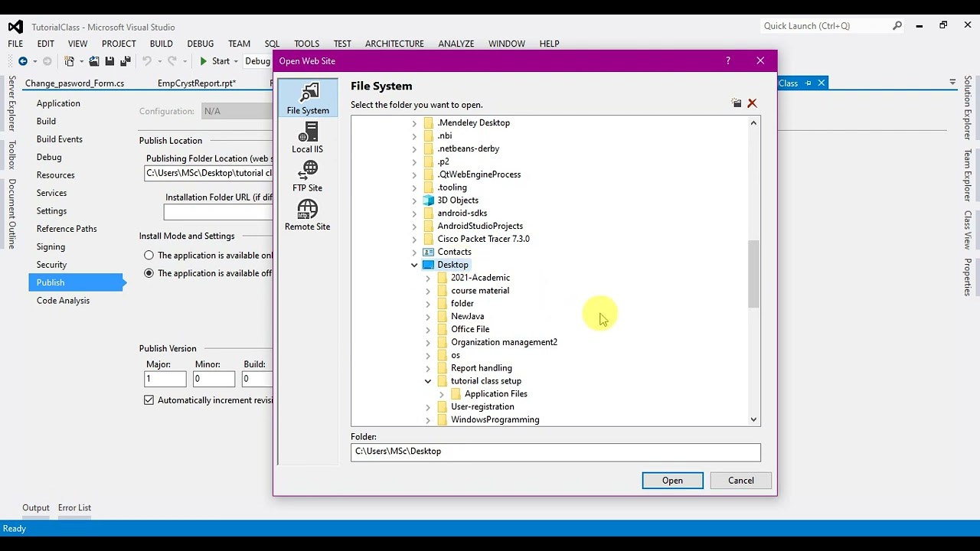Expand the WindowsProgramming folder node
Image resolution: width=980 pixels, height=551 pixels.
pyautogui.click(x=428, y=420)
